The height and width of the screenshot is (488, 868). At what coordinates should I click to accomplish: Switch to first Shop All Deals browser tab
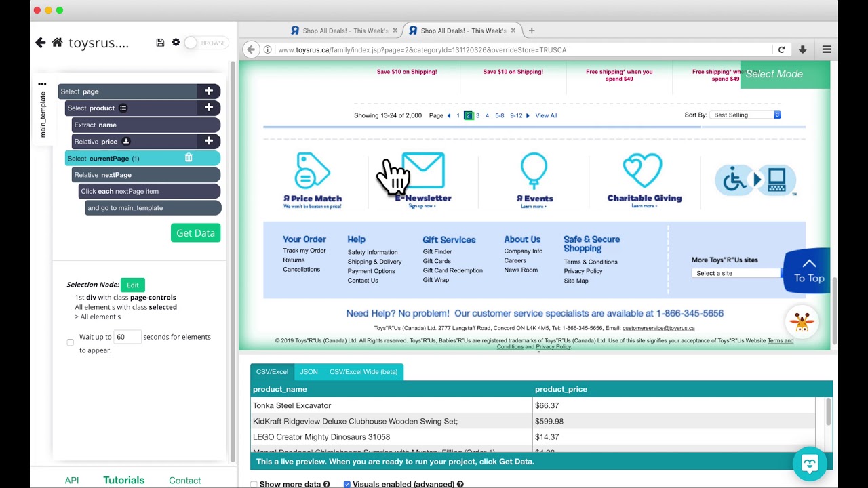coord(344,30)
